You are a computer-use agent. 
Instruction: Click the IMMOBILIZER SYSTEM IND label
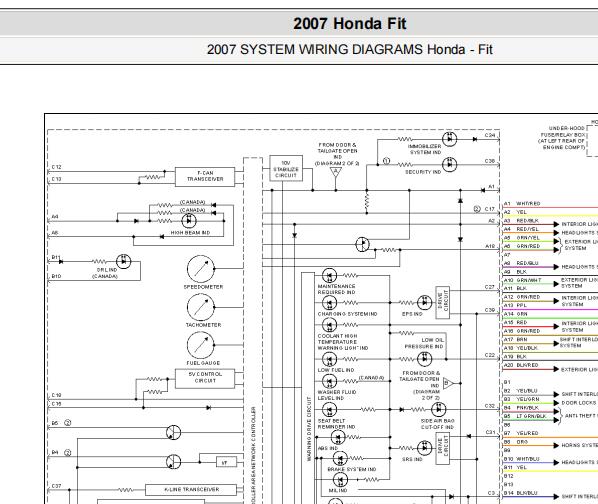[424, 149]
